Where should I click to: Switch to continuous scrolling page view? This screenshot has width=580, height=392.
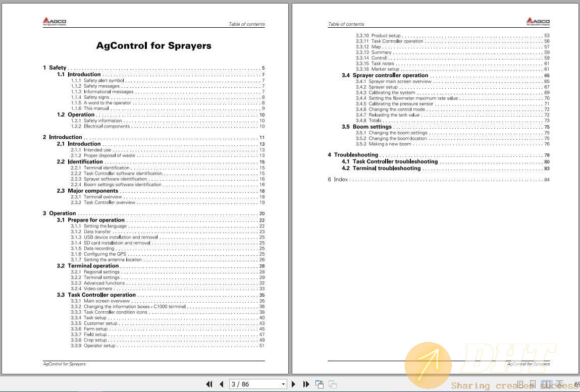coord(533,384)
